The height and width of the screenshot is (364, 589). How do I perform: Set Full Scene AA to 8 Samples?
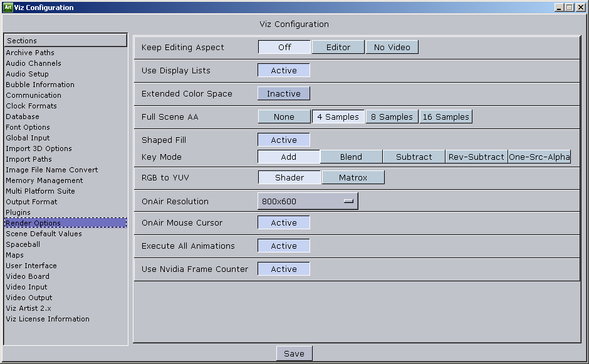coord(392,116)
